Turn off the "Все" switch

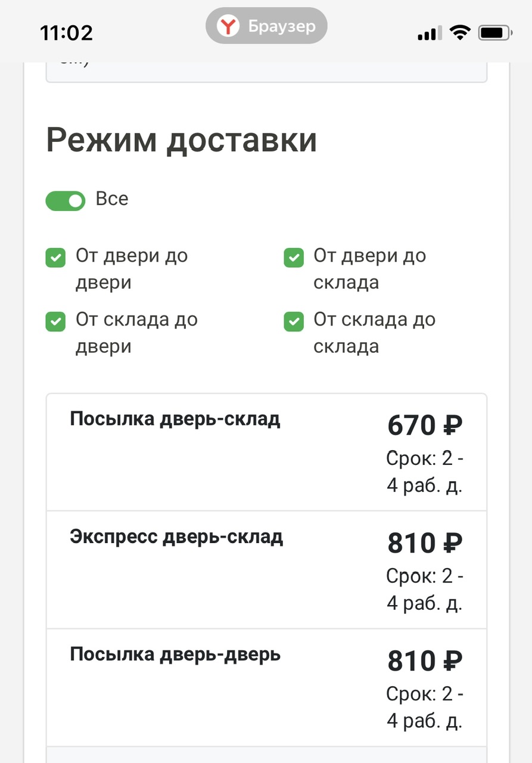[66, 201]
